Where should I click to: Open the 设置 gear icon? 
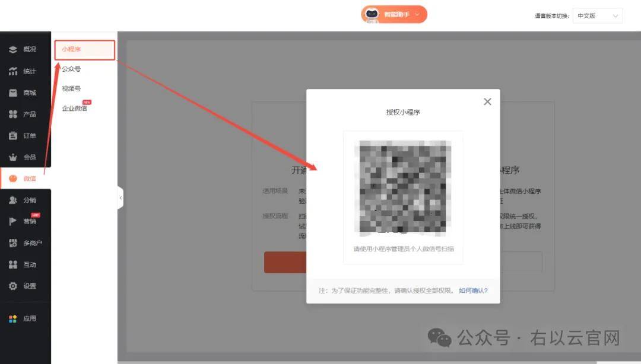coord(13,286)
